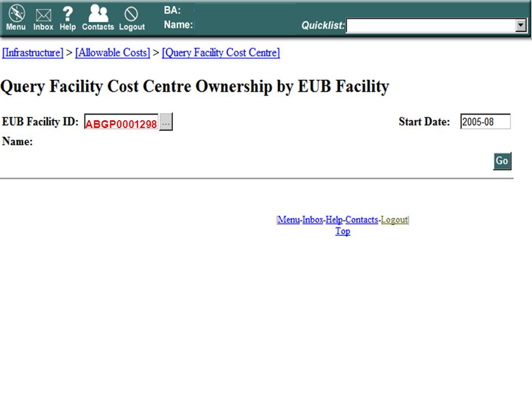Click the footer Contacts link
This screenshot has height=399, width=532.
(362, 220)
